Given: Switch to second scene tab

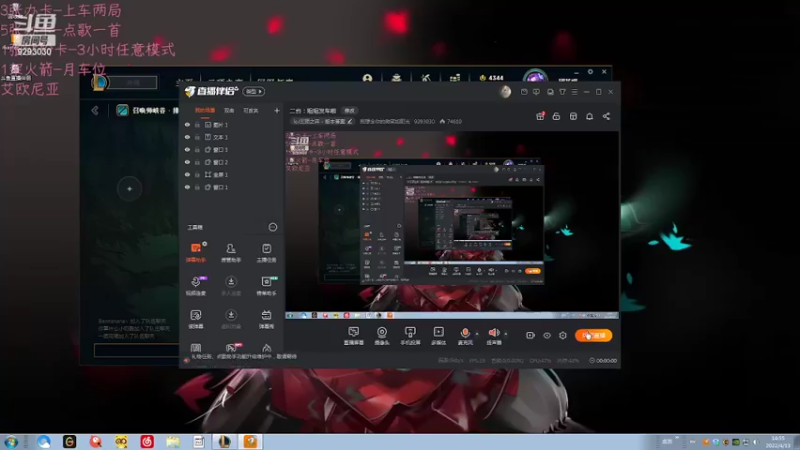Looking at the screenshot, I should [229, 110].
